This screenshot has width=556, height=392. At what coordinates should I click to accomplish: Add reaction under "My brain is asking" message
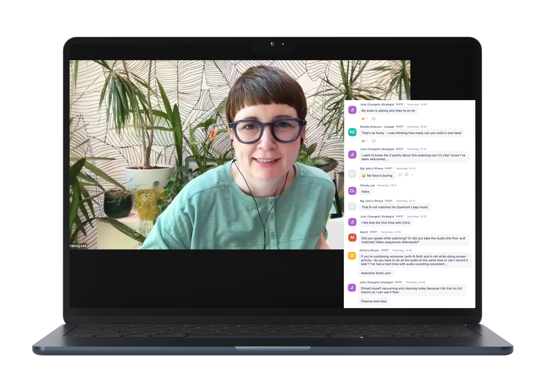coord(374,119)
